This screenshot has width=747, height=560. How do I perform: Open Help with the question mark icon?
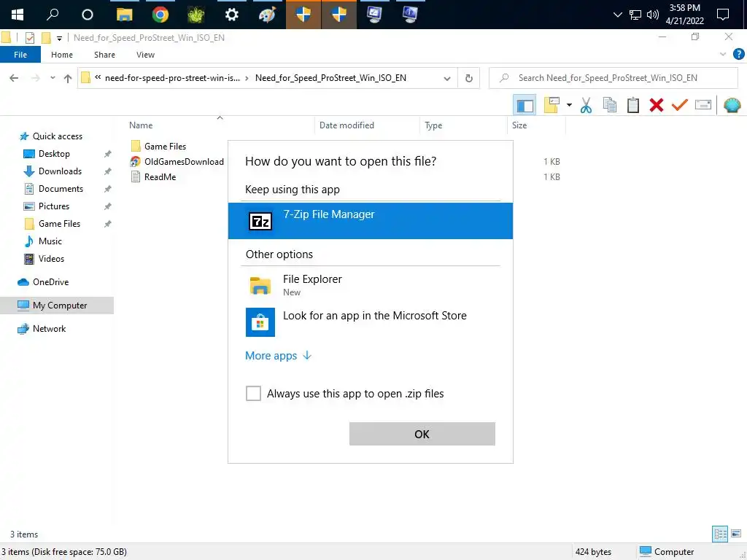(x=739, y=54)
